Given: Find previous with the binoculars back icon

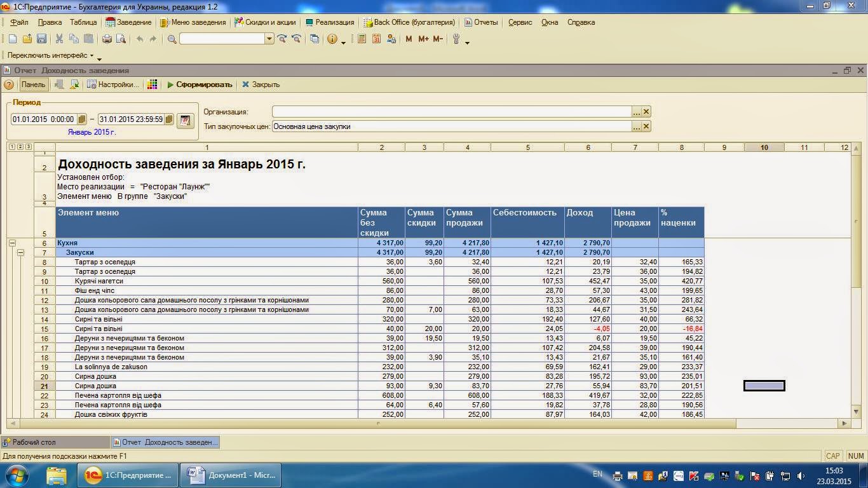Looking at the screenshot, I should point(296,39).
